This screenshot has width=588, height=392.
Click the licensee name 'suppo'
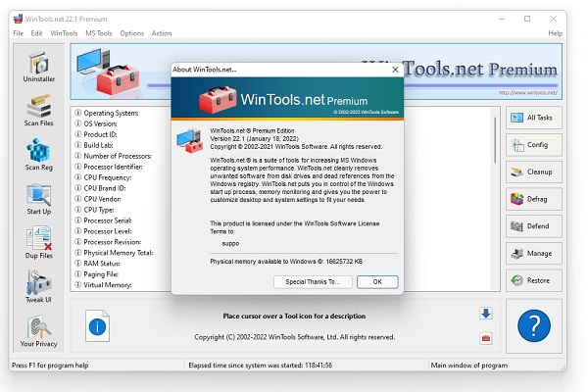tap(230, 243)
